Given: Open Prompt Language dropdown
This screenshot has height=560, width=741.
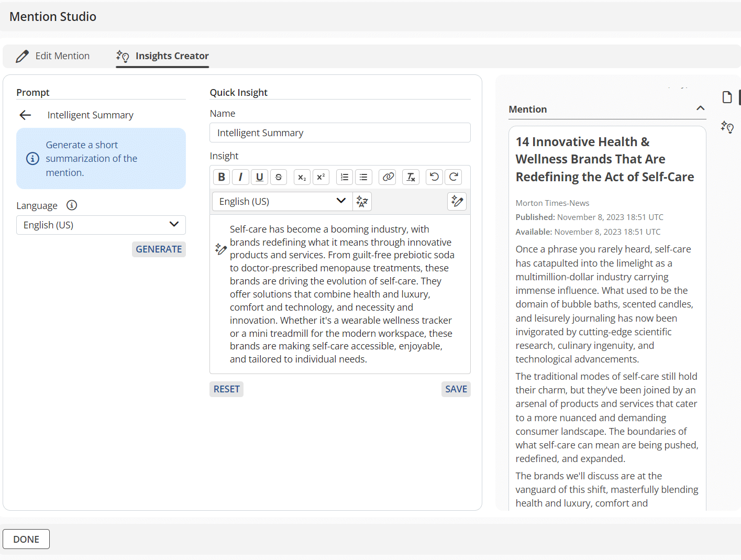Looking at the screenshot, I should click(x=101, y=225).
